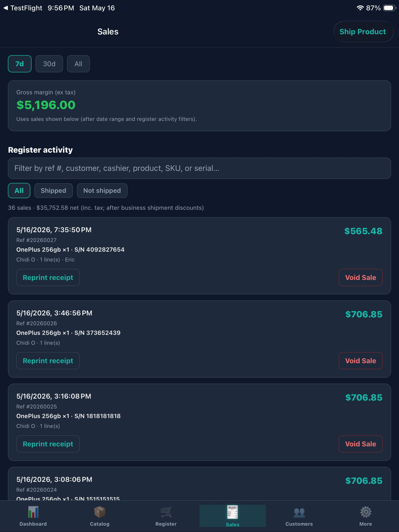Filter by Not shipped sales
Viewport: 399px width, 532px height.
click(102, 190)
